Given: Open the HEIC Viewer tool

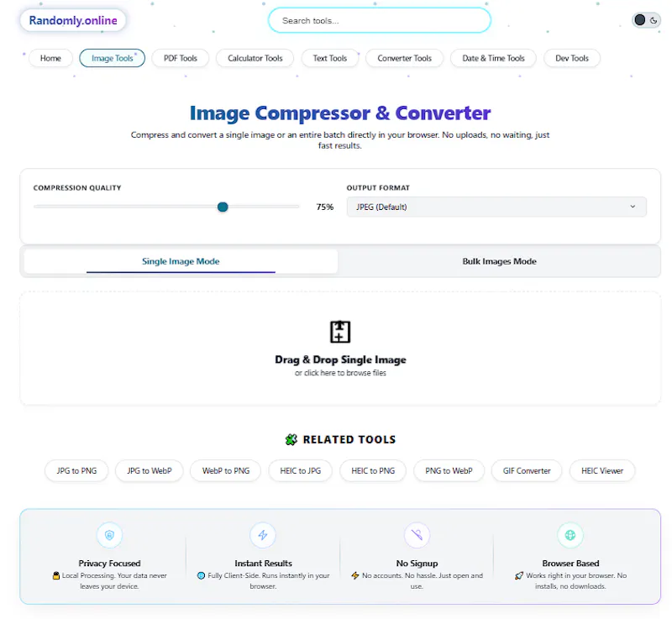Looking at the screenshot, I should pos(602,471).
